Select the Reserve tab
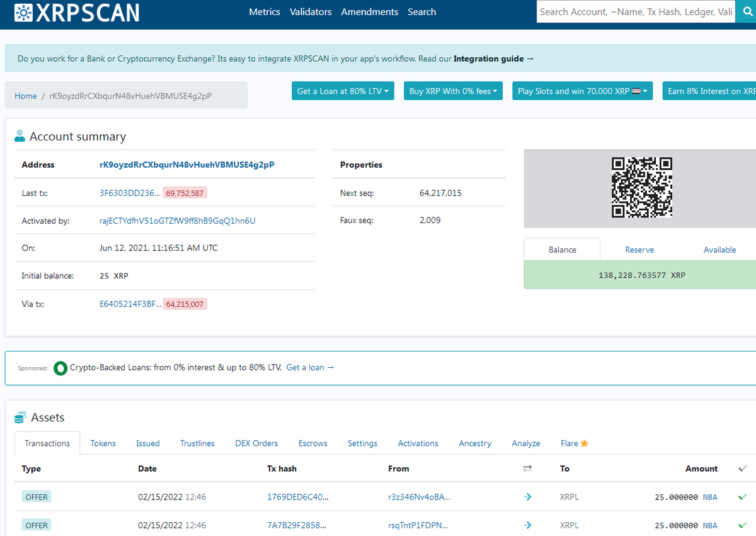The image size is (756, 536). pos(639,249)
